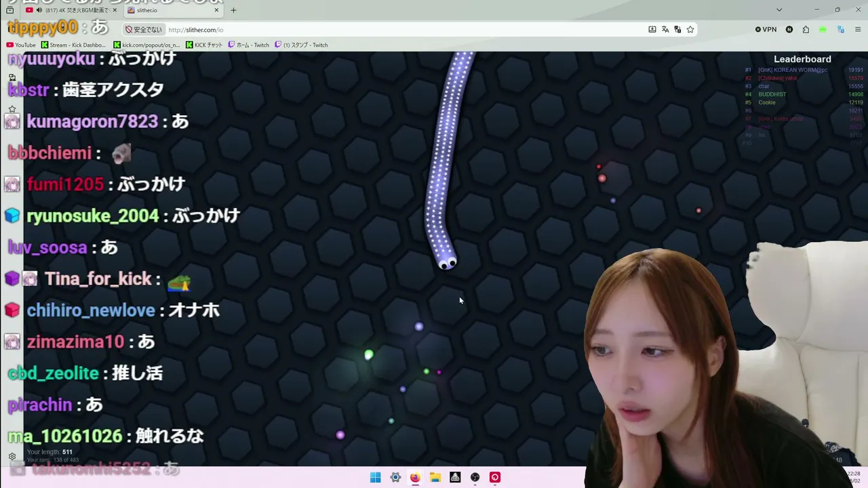Click chat username kumagoron7823
This screenshot has height=488, width=868.
[92, 121]
